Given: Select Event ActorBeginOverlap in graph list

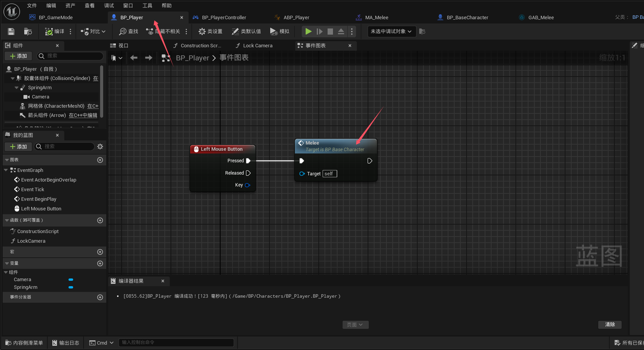Looking at the screenshot, I should (x=49, y=180).
